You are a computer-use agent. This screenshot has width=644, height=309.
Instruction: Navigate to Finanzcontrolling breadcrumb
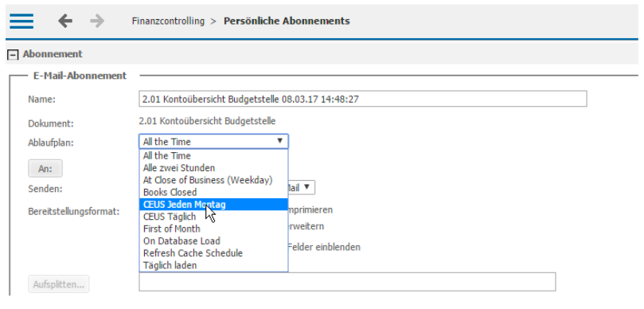[168, 21]
